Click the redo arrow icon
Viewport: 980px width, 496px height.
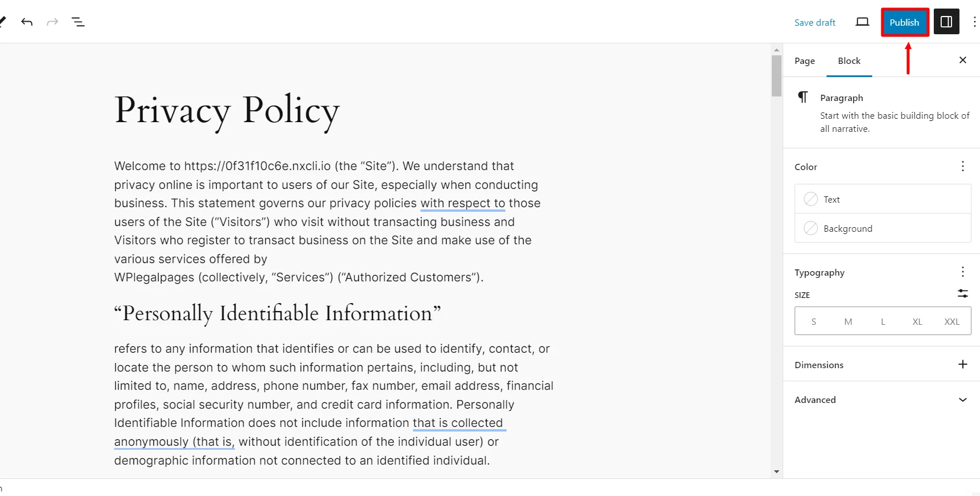(52, 22)
